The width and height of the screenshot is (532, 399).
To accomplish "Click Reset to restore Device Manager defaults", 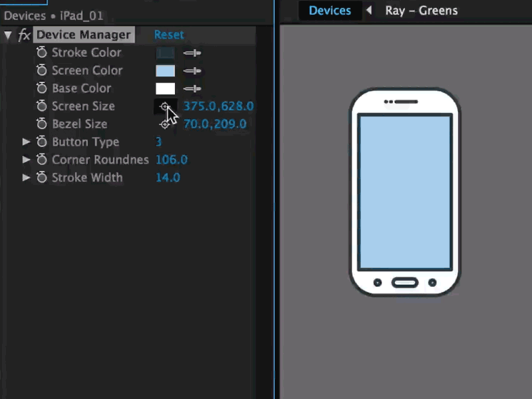I will (x=169, y=35).
